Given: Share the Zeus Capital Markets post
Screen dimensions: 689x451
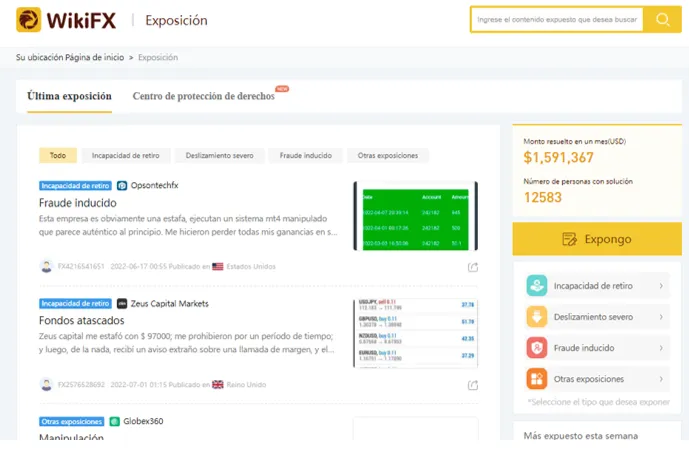Looking at the screenshot, I should 472,385.
